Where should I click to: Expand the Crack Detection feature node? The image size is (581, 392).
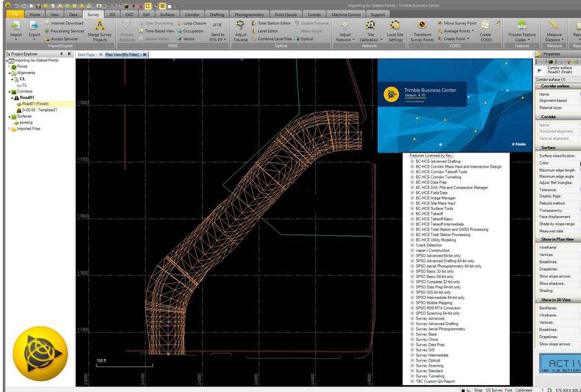tap(412, 245)
